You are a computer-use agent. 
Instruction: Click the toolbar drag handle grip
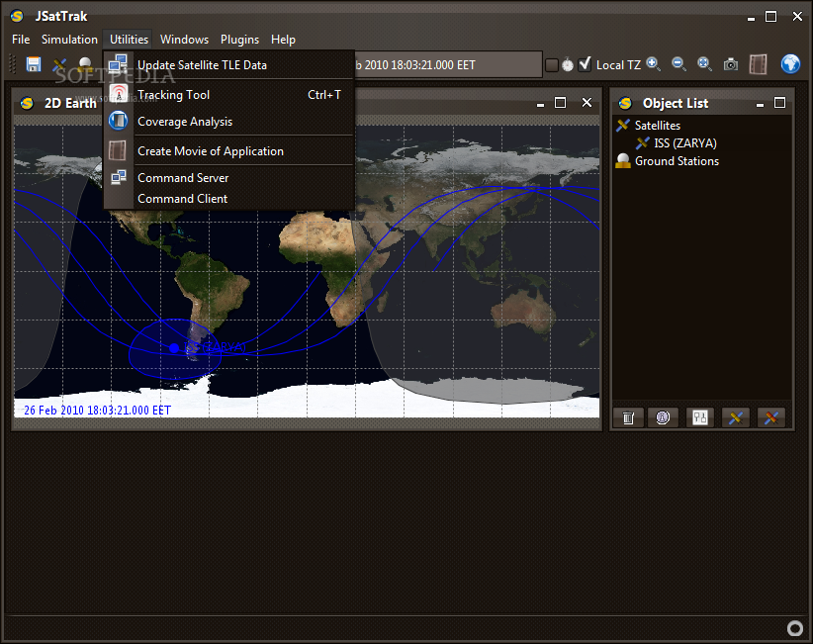pos(13,64)
